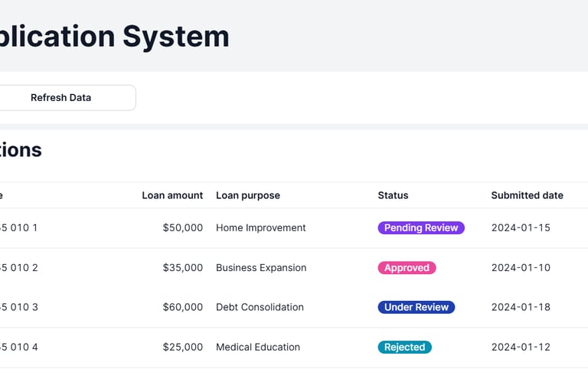The width and height of the screenshot is (588, 392).
Task: Open the Business Expansion loan row
Action: 261,268
